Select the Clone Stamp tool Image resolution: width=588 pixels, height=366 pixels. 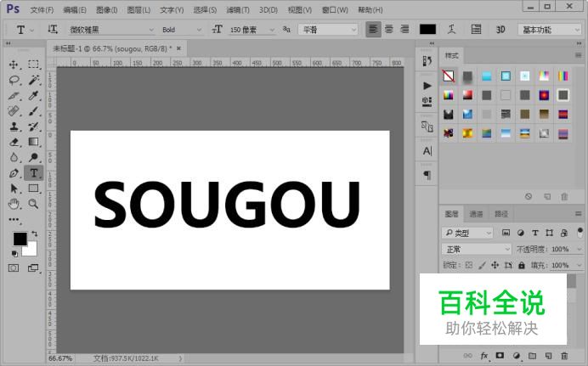pos(14,127)
